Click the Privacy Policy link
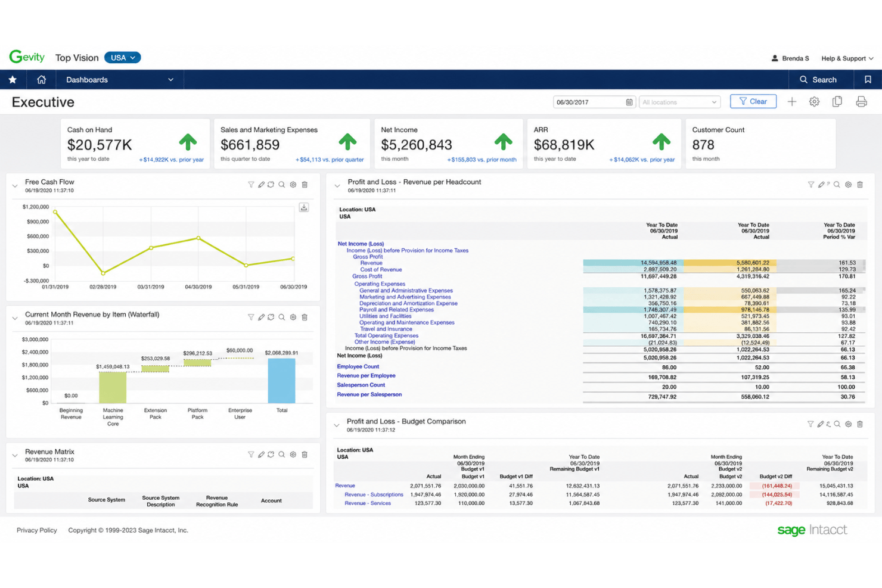Viewport: 882px width, 588px height. click(37, 530)
